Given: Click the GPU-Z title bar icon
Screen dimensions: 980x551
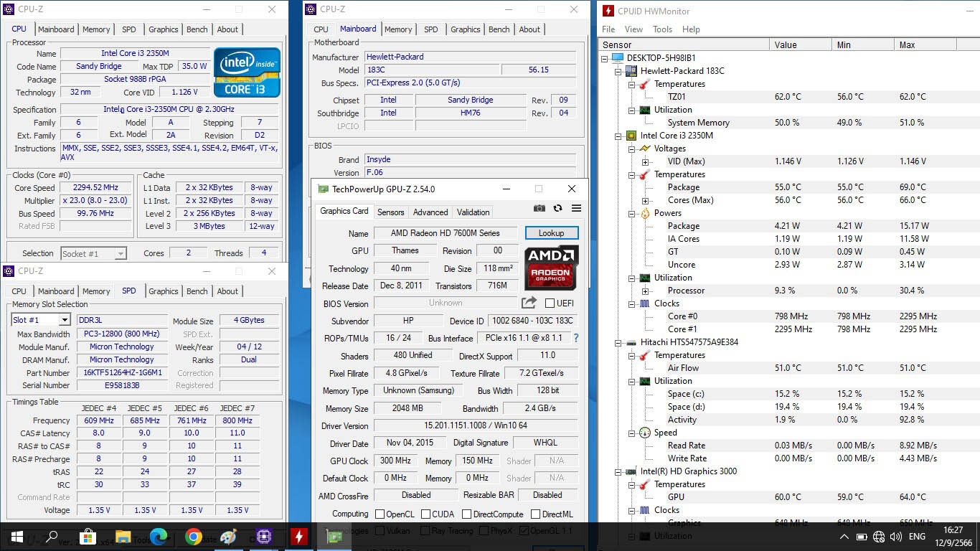Looking at the screenshot, I should [324, 189].
